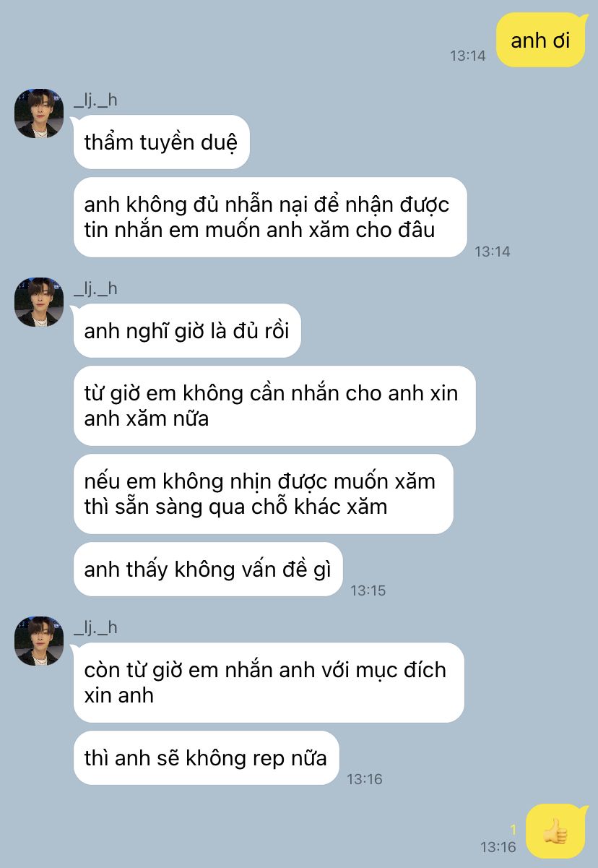This screenshot has height=868, width=598.
Task: Tap 'anh thấy không vấn đề gì' bubble
Action: [x=208, y=570]
